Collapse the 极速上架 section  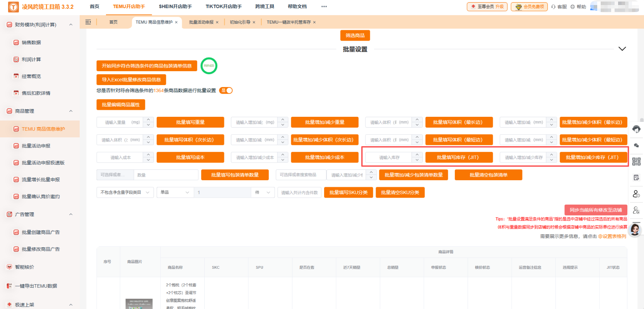coord(71,305)
